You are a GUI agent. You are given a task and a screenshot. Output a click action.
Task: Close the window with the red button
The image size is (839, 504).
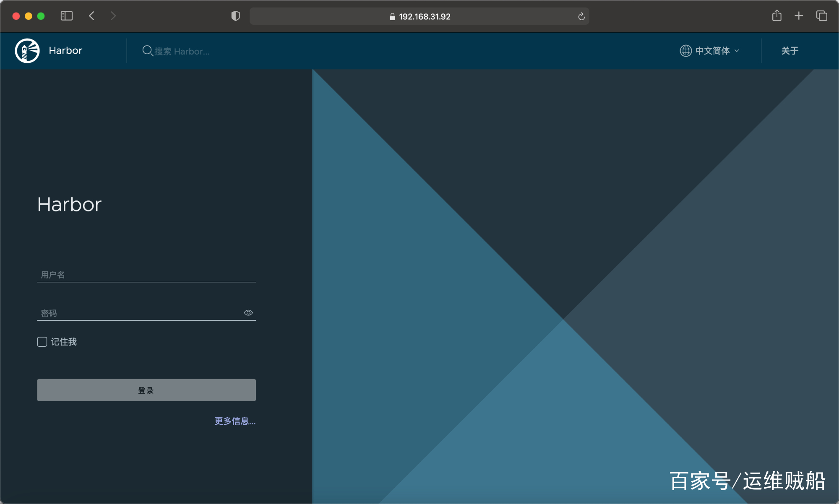point(16,16)
